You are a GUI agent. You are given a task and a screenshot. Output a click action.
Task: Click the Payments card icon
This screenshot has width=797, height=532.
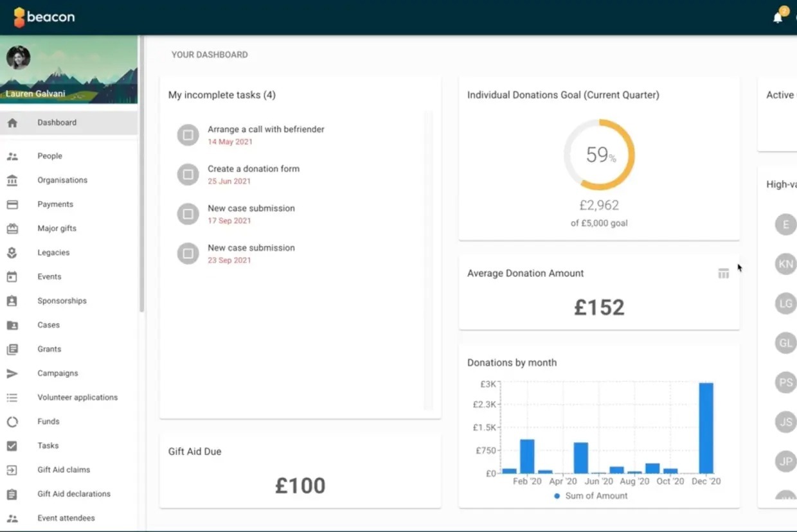click(12, 204)
